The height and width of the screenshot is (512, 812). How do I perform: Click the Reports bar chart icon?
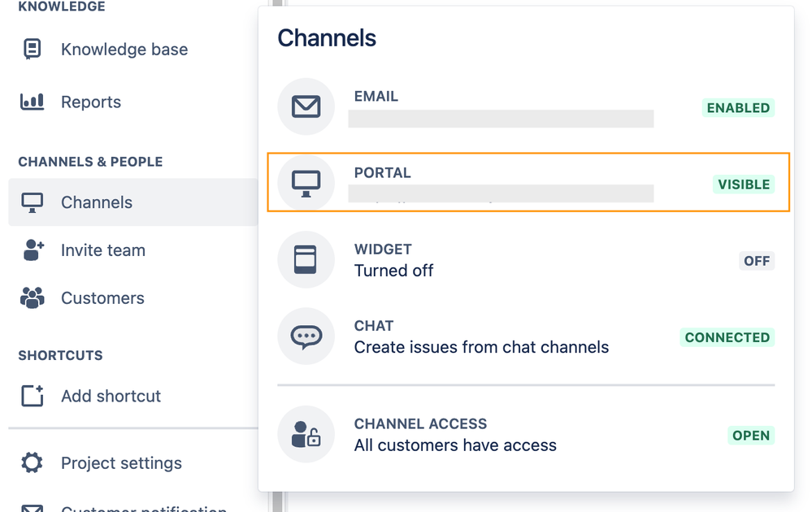point(32,102)
